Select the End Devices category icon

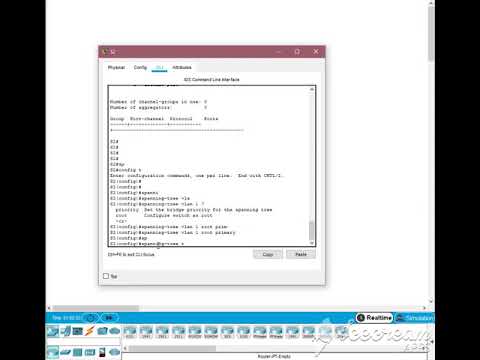65,331
